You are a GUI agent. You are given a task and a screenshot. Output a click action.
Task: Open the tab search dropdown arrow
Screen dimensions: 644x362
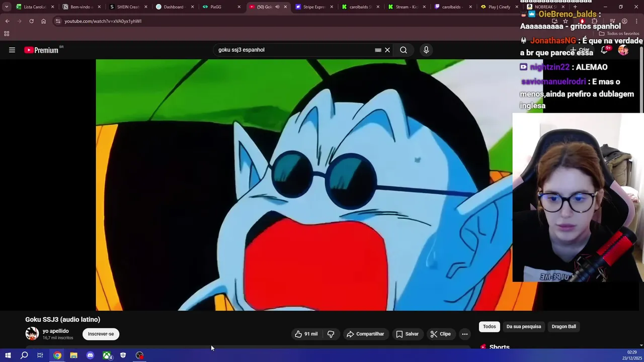7,7
